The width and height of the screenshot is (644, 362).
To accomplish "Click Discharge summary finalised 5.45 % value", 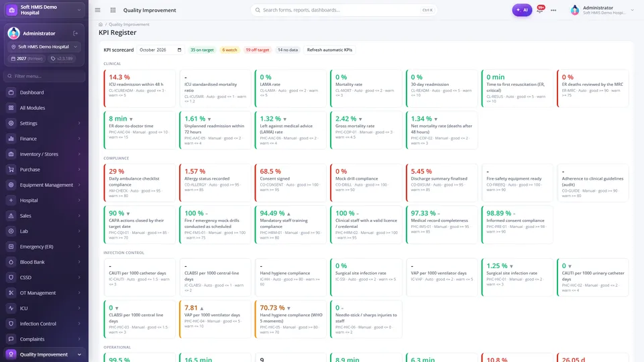I will coord(421,171).
